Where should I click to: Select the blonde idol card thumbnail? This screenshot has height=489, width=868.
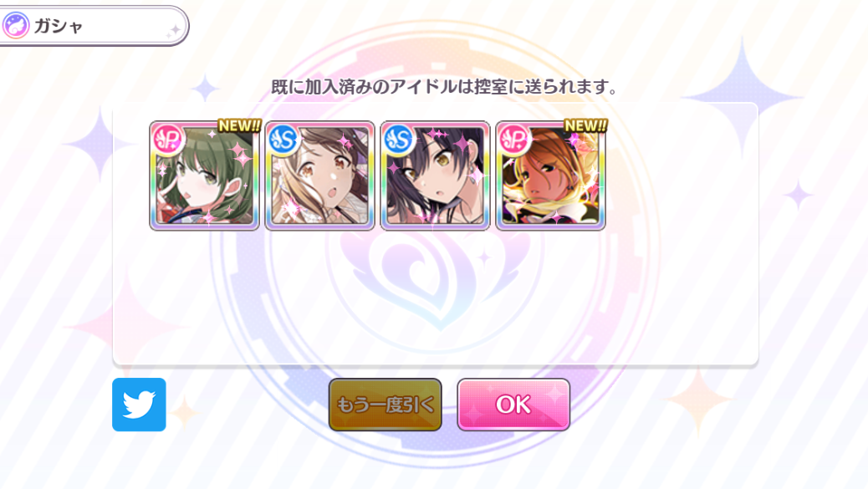(x=551, y=176)
